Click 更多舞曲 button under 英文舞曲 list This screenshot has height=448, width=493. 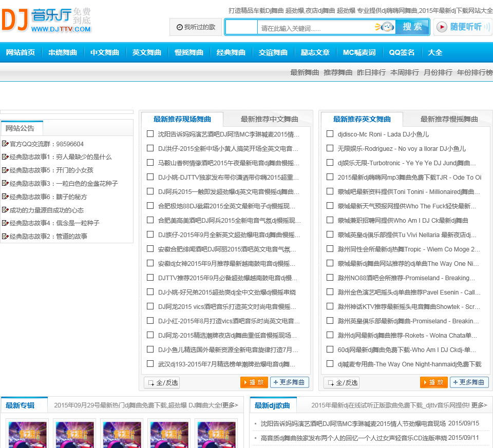tap(469, 382)
